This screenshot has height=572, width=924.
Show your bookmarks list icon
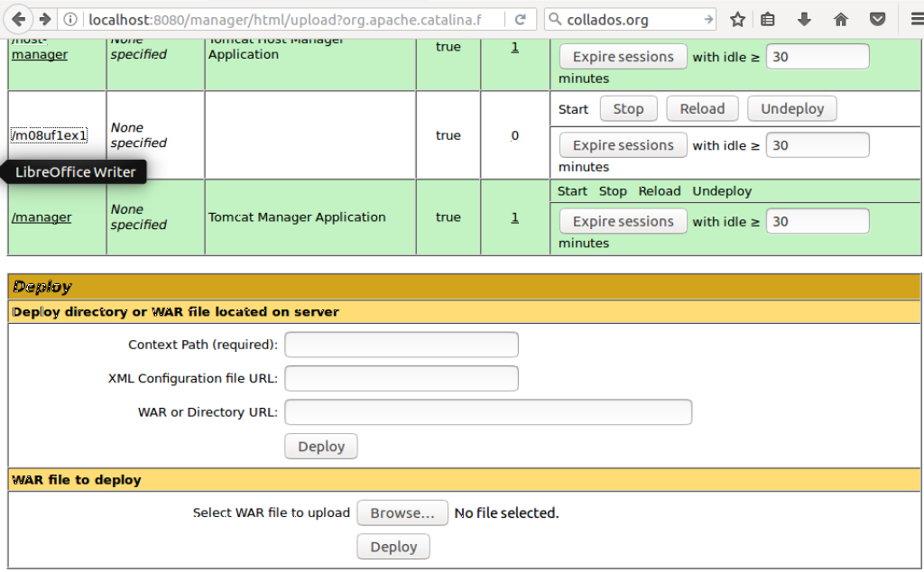(768, 20)
